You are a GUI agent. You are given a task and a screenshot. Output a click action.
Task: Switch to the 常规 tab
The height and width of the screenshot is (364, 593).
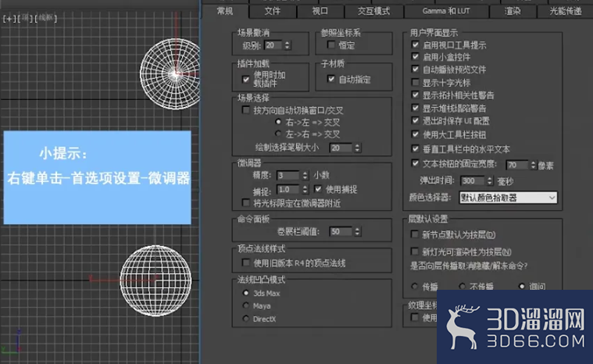[225, 11]
